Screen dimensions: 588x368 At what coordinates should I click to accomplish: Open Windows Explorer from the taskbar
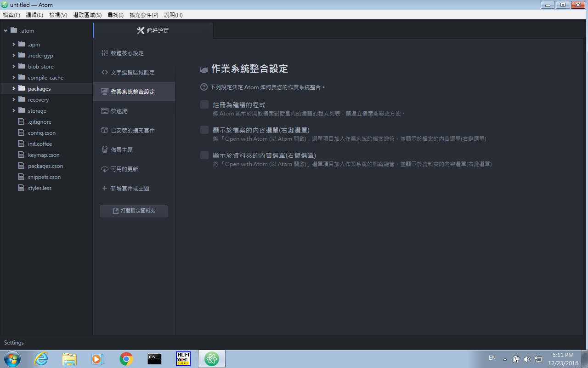(69, 359)
